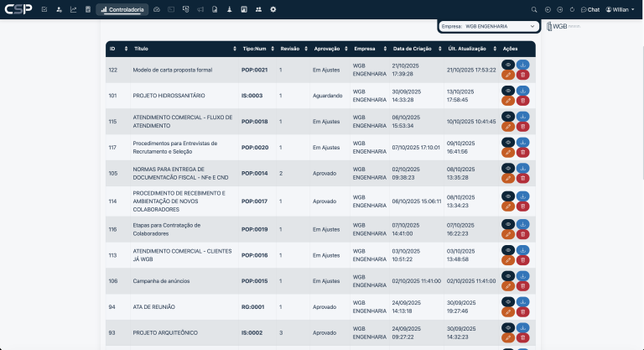Click the page vertical scrollbar
The image size is (644, 350).
pos(641,99)
